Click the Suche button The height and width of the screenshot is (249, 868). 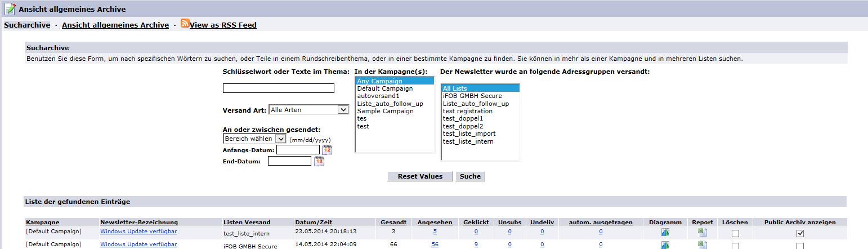click(470, 176)
